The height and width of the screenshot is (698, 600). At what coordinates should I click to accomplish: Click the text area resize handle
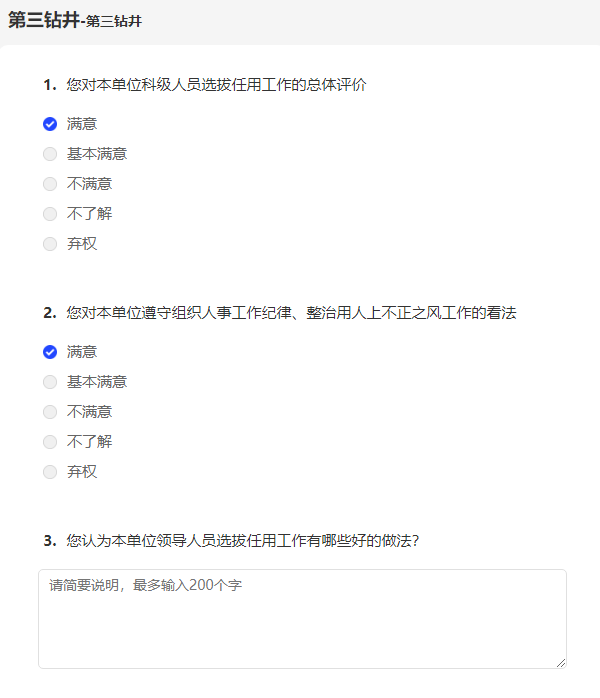coord(561,663)
